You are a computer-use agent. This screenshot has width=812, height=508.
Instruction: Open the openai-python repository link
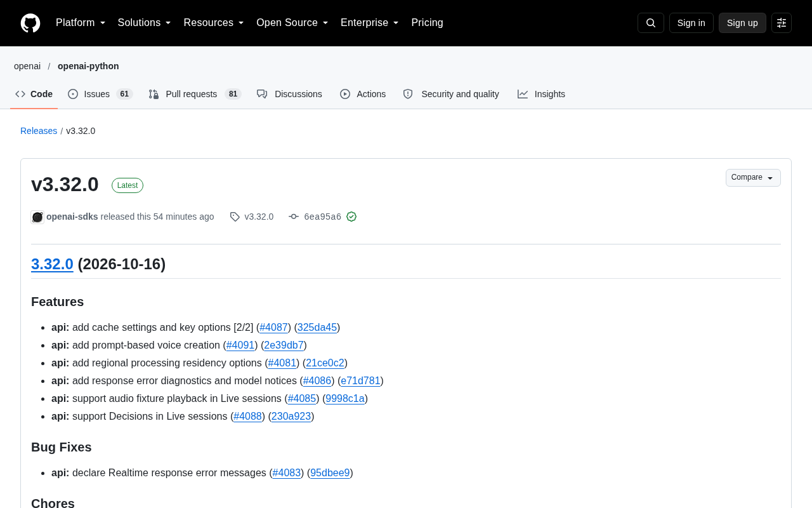click(x=88, y=66)
